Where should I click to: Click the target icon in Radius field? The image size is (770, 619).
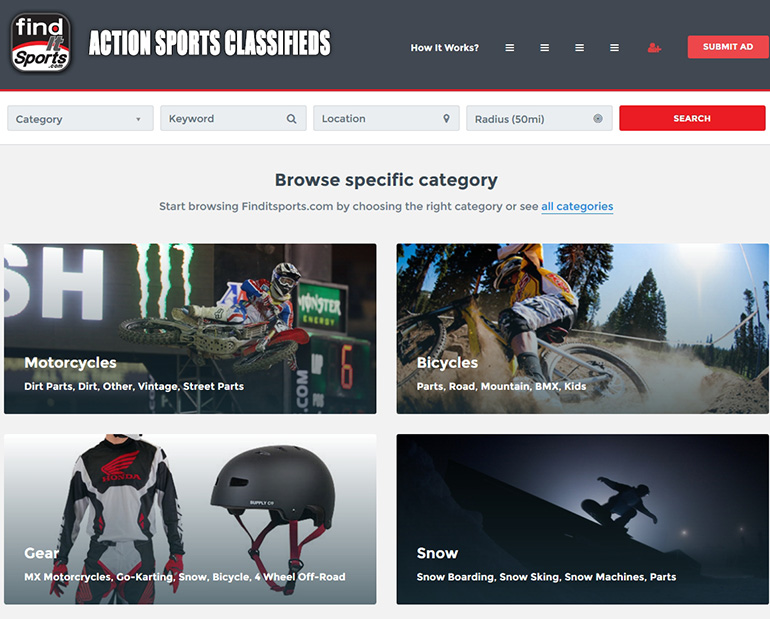(598, 118)
